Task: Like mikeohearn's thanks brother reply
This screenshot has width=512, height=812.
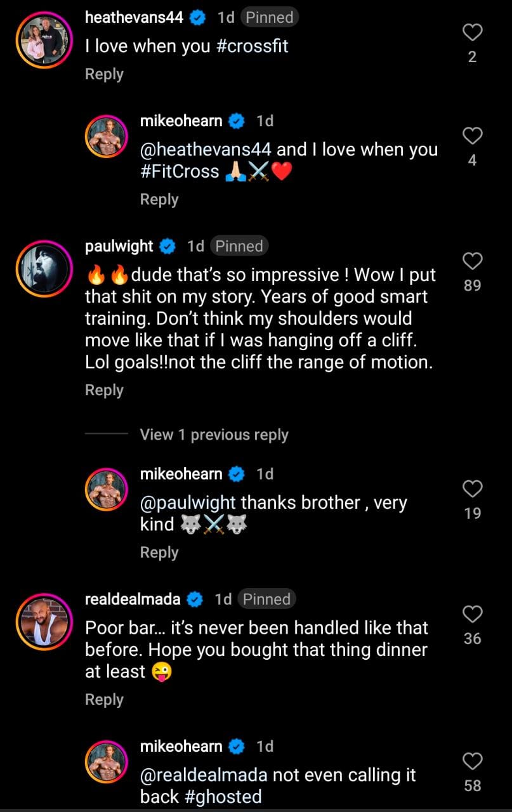Action: [x=472, y=488]
